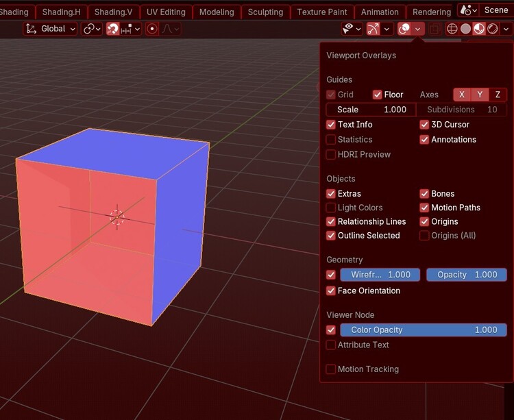The height and width of the screenshot is (420, 514).
Task: Open the Shading.H workspace tab
Action: pyautogui.click(x=61, y=12)
